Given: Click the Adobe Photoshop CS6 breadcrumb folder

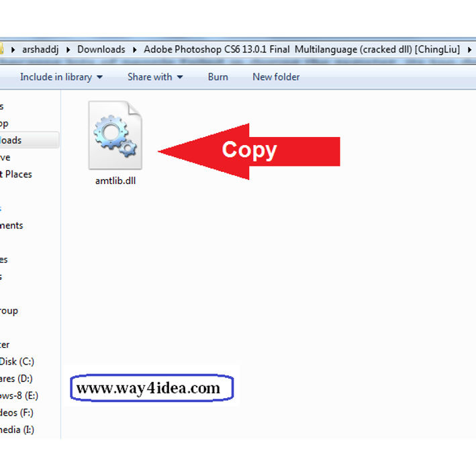Looking at the screenshot, I should pos(301,50).
